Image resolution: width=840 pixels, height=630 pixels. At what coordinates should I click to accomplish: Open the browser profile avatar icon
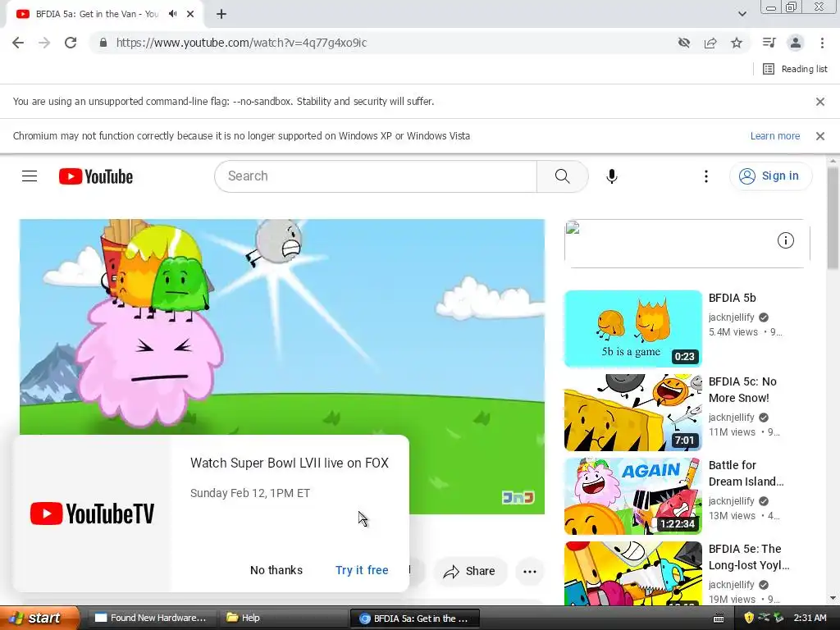(796, 43)
